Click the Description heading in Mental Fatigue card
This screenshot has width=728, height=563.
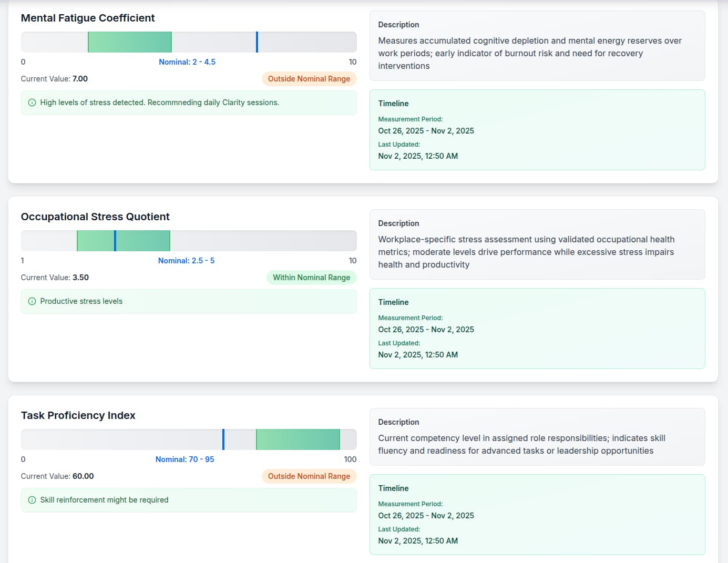(x=398, y=25)
